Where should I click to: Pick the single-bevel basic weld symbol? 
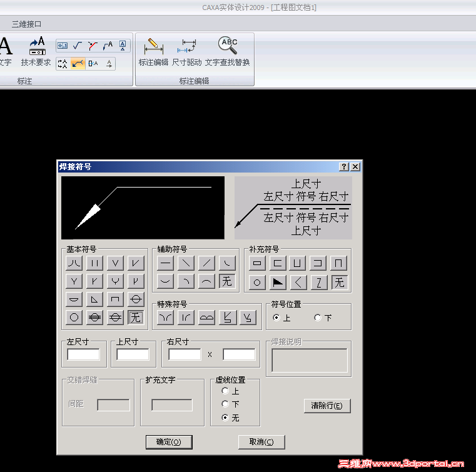(x=136, y=263)
